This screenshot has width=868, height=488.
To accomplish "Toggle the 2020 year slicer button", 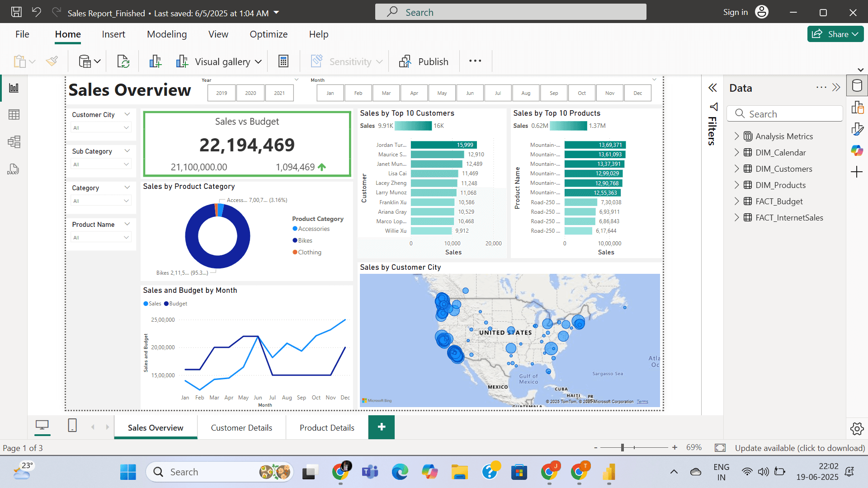I will (x=250, y=93).
